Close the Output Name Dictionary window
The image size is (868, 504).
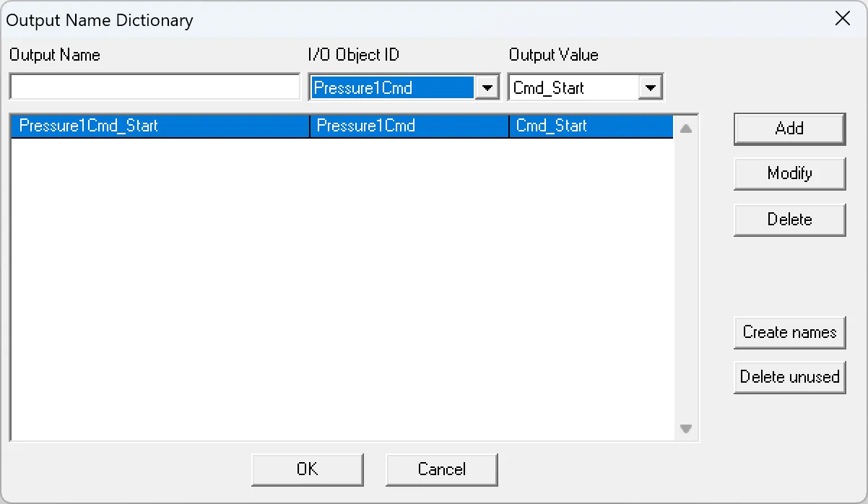(842, 19)
